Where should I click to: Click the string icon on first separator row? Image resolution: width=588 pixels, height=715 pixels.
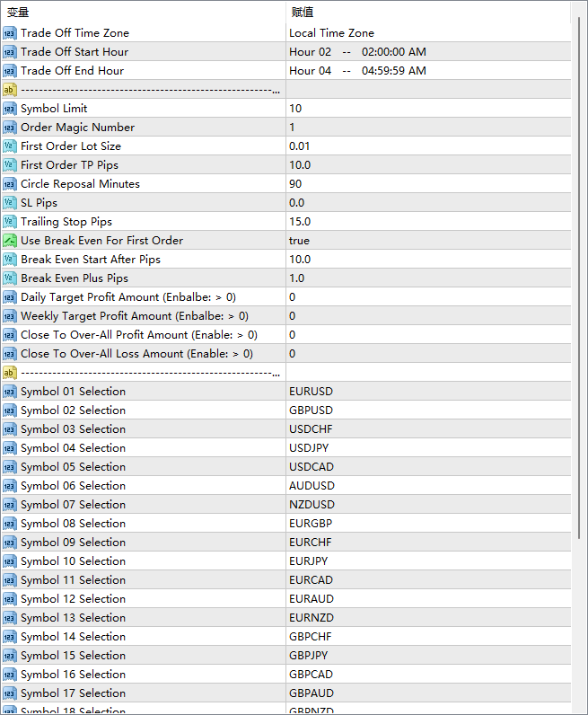(x=10, y=90)
